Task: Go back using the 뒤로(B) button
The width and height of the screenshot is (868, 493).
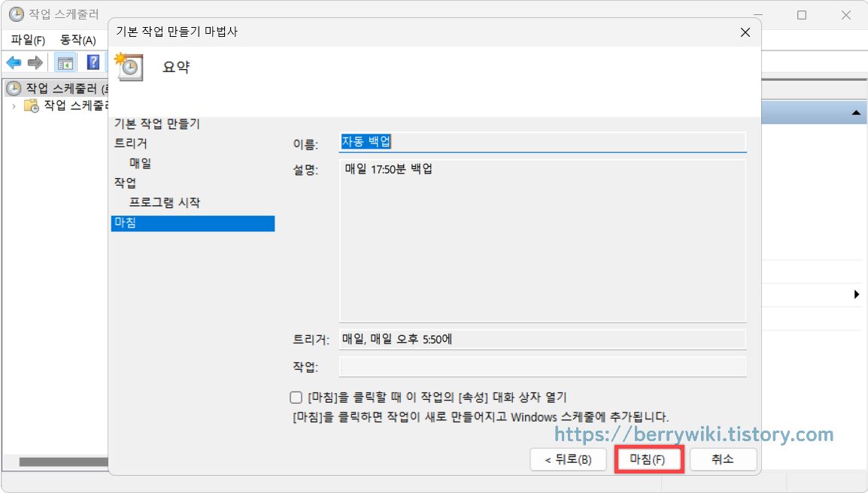Action: tap(568, 459)
